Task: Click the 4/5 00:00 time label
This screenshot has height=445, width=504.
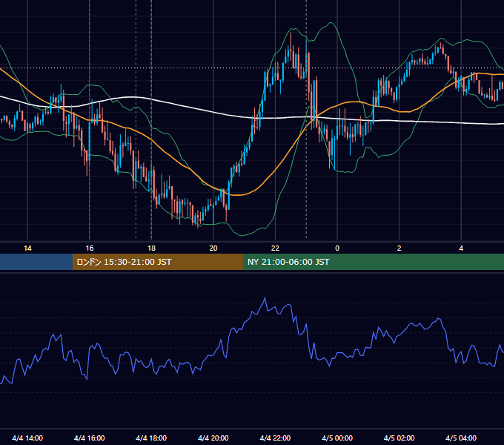Action: point(337,438)
